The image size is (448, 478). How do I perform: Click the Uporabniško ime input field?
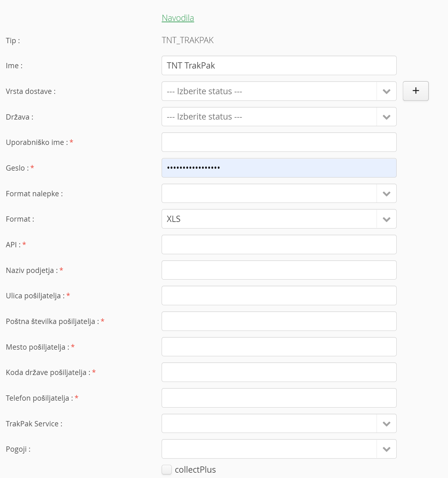point(279,142)
